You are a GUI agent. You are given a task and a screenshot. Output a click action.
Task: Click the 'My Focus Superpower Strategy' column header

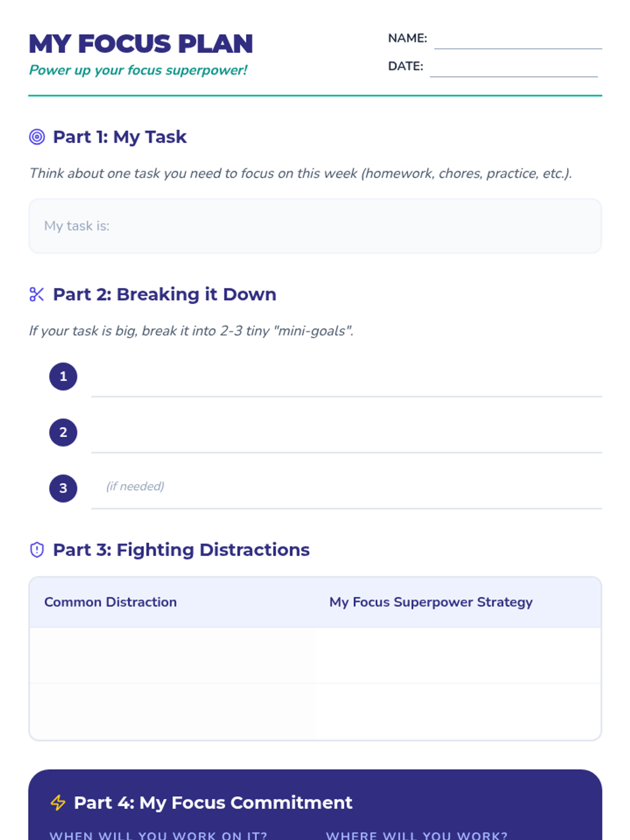(431, 602)
